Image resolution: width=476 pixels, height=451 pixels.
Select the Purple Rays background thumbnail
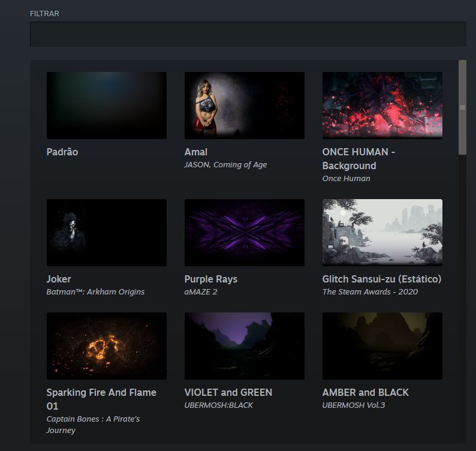tap(245, 233)
